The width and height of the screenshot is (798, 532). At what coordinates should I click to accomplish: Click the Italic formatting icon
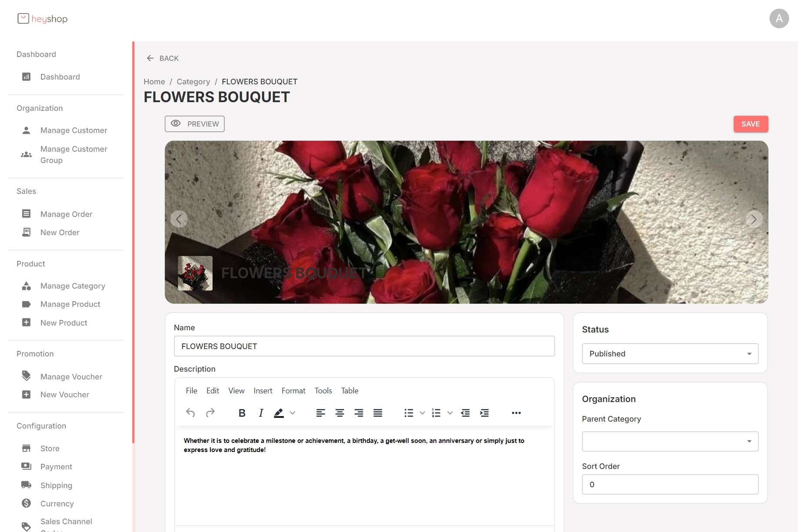[x=261, y=413]
